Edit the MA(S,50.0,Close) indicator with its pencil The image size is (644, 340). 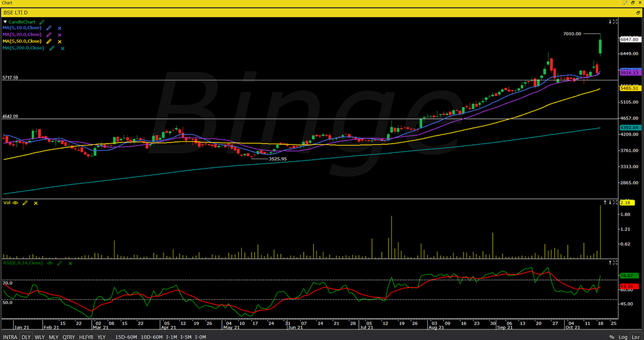coord(50,41)
